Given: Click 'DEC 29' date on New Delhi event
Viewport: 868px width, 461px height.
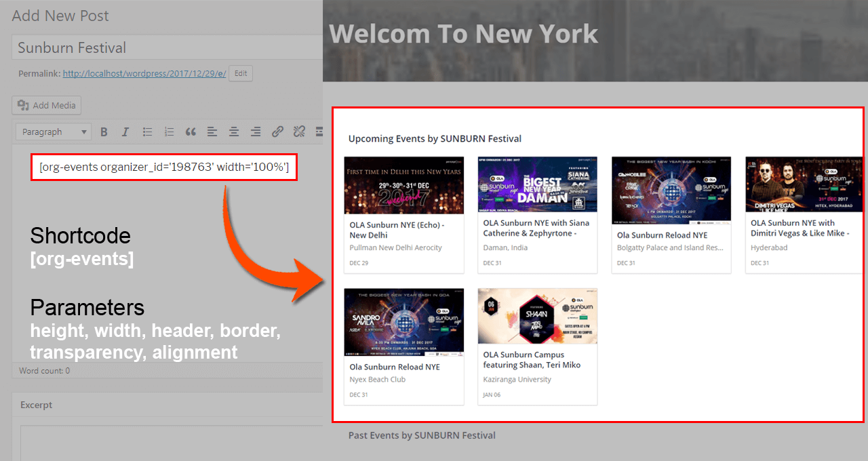Looking at the screenshot, I should coord(359,263).
